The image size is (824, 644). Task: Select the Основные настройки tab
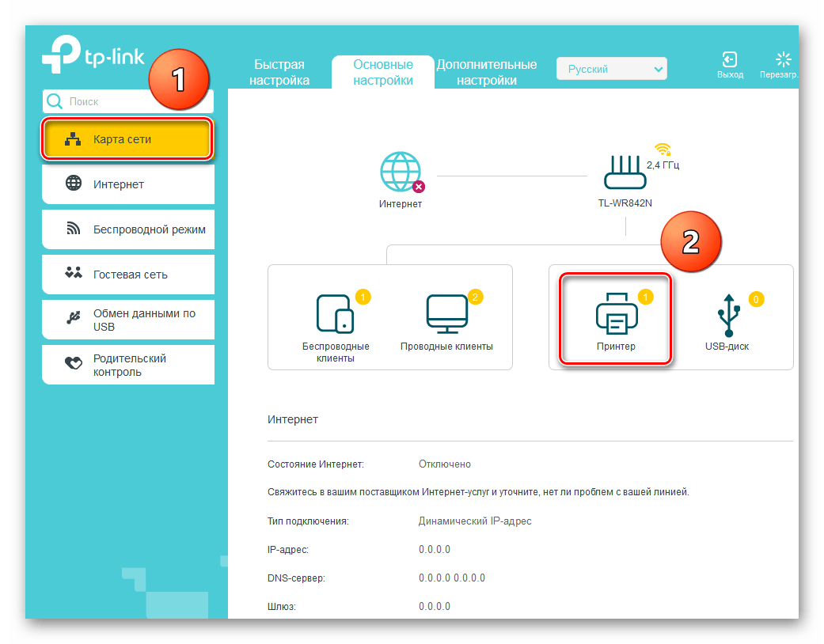pyautogui.click(x=383, y=72)
